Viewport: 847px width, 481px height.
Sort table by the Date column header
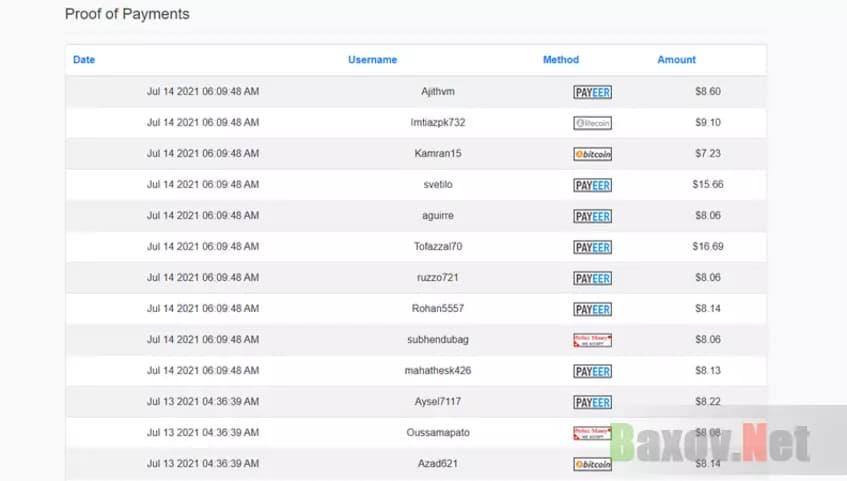click(x=84, y=60)
